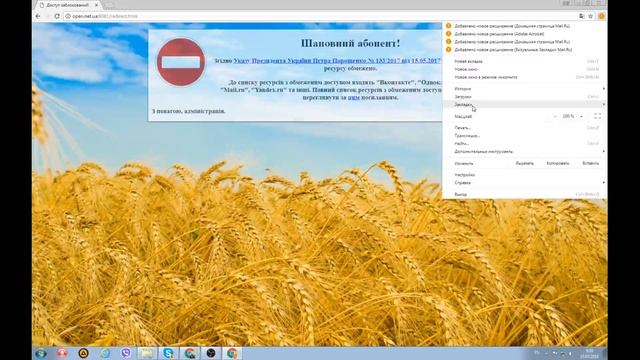
Task: Click the volume icon in system tray
Action: pyautogui.click(x=570, y=353)
